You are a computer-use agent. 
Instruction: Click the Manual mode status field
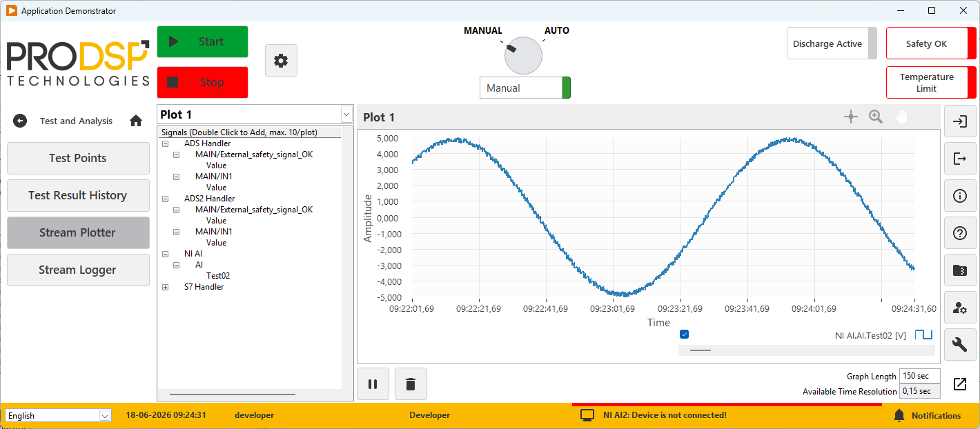point(525,88)
